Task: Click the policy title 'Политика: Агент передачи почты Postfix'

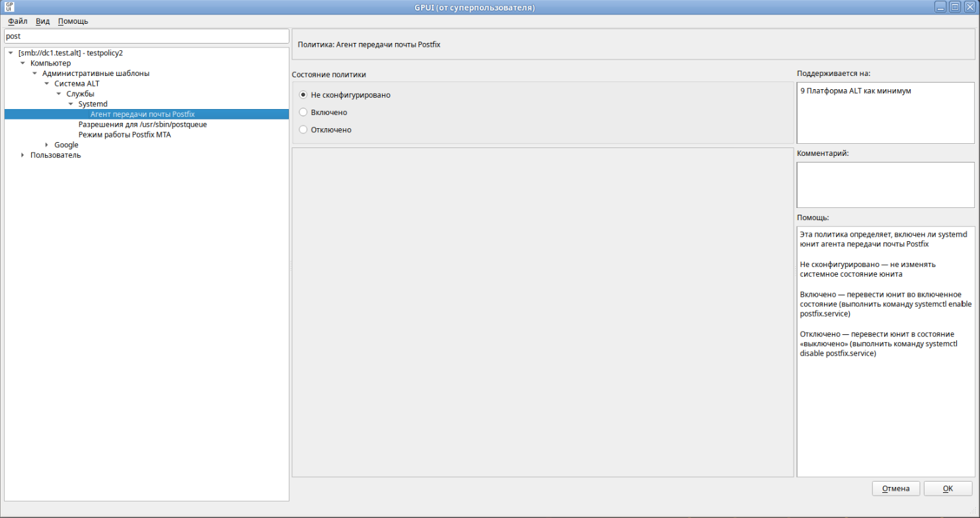Action: click(x=369, y=45)
